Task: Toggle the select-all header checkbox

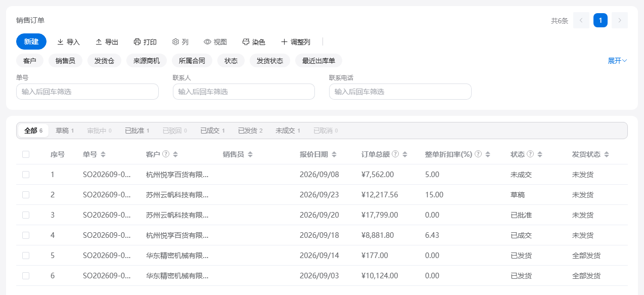Action: coord(26,154)
